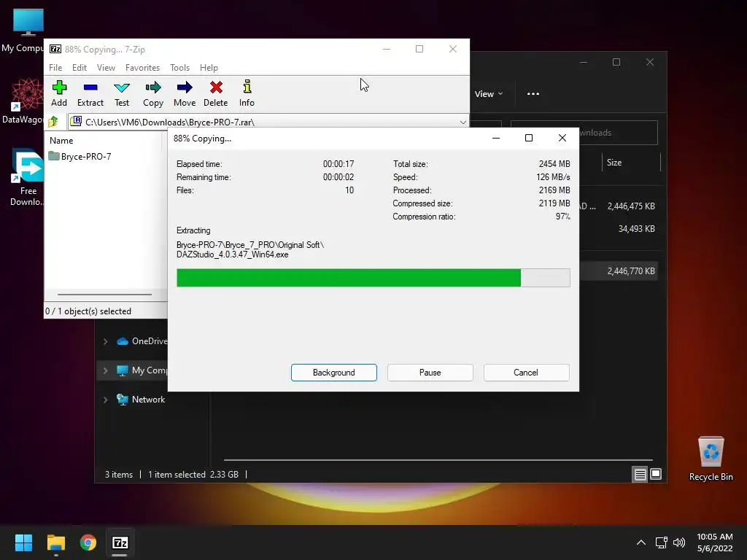Click the red Delete toolbar icon
Viewport: 747px width, 560px height.
(216, 93)
